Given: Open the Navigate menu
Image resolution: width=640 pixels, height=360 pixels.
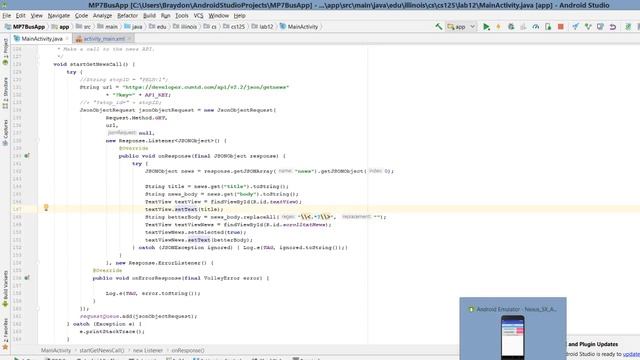Looking at the screenshot, I should click(x=59, y=16).
